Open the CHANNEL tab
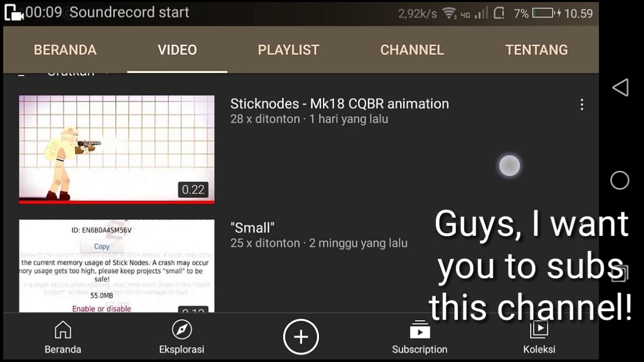This screenshot has height=362, width=644. click(x=412, y=50)
